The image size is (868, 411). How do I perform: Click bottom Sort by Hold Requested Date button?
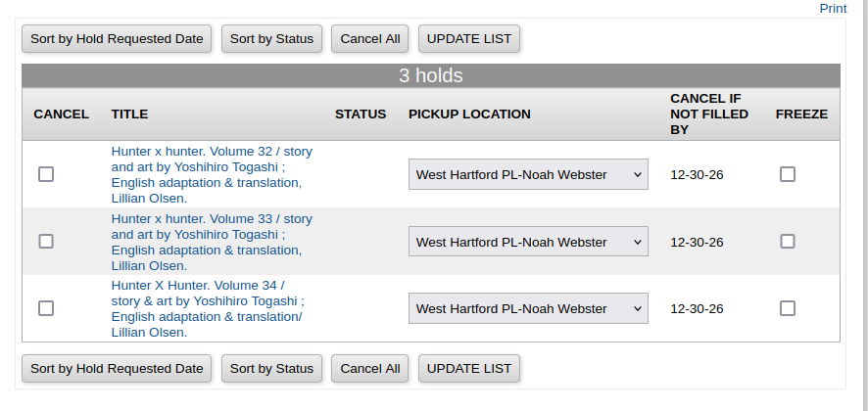pyautogui.click(x=117, y=369)
